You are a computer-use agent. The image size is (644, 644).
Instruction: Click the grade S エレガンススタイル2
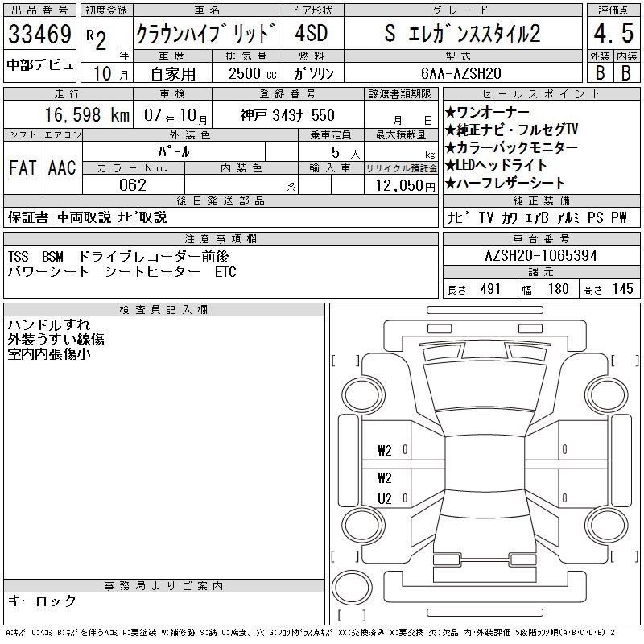click(x=462, y=33)
